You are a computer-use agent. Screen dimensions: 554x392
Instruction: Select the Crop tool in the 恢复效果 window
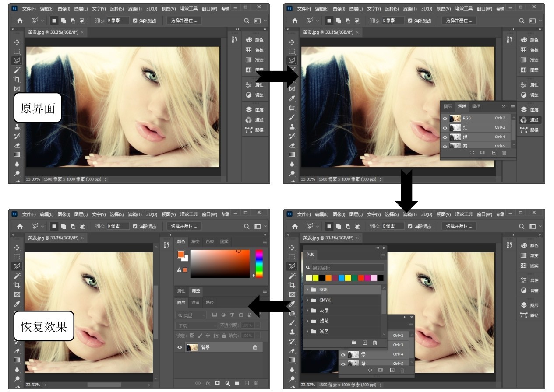click(x=17, y=285)
